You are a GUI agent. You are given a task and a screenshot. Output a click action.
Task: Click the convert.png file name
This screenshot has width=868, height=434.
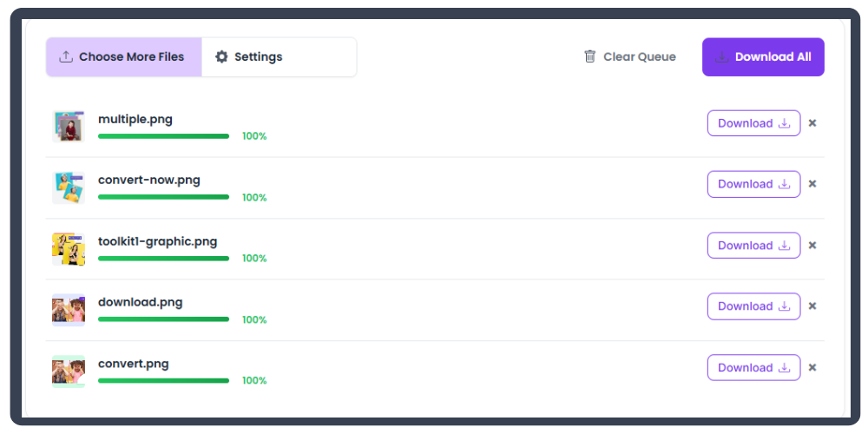(x=134, y=364)
